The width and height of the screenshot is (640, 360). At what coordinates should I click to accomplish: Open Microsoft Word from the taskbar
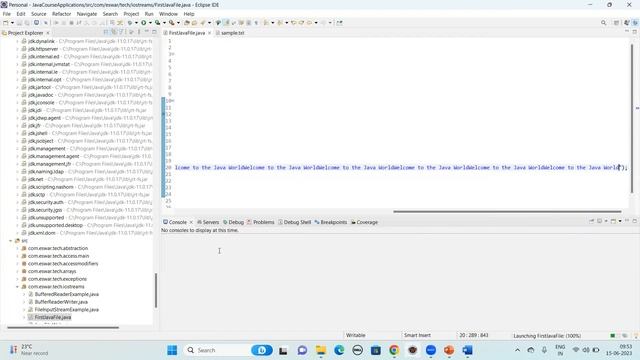(467, 350)
